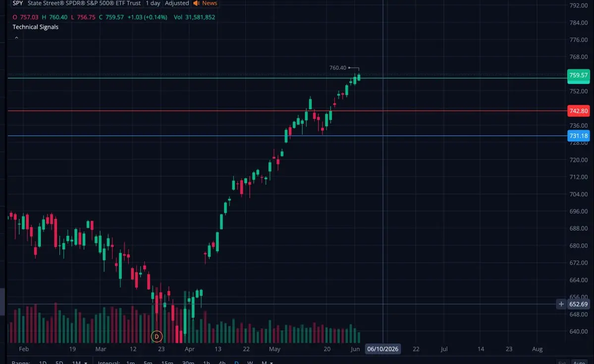Click the high value 760.40 in header
Image resolution: width=594 pixels, height=364 pixels.
pyautogui.click(x=58, y=17)
